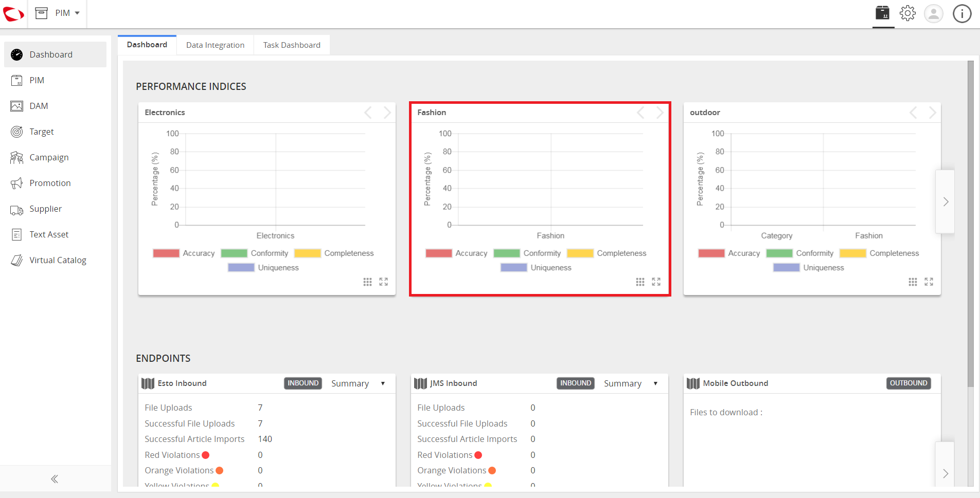Open grid view icon on outdoor card
This screenshot has width=980, height=498.
pyautogui.click(x=913, y=282)
